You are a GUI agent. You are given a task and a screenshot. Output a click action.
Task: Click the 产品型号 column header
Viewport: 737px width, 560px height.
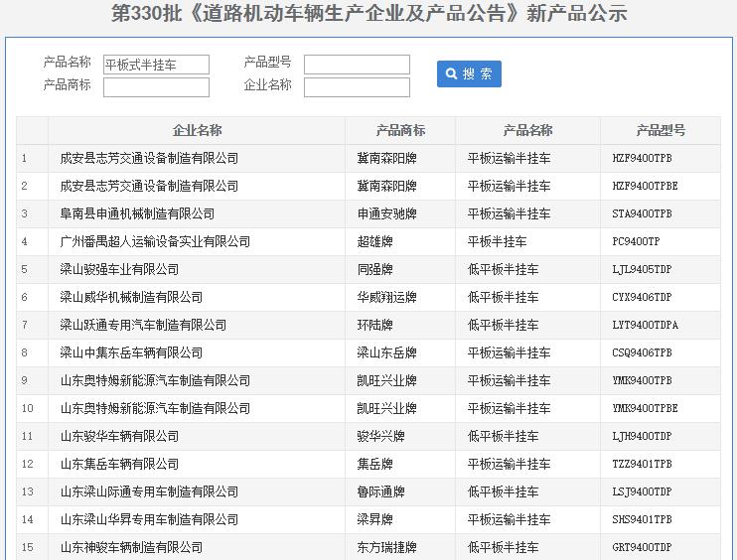(x=661, y=131)
